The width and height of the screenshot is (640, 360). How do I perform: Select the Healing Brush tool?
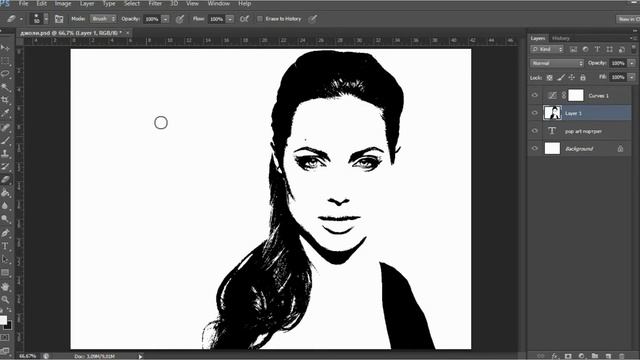pyautogui.click(x=5, y=127)
